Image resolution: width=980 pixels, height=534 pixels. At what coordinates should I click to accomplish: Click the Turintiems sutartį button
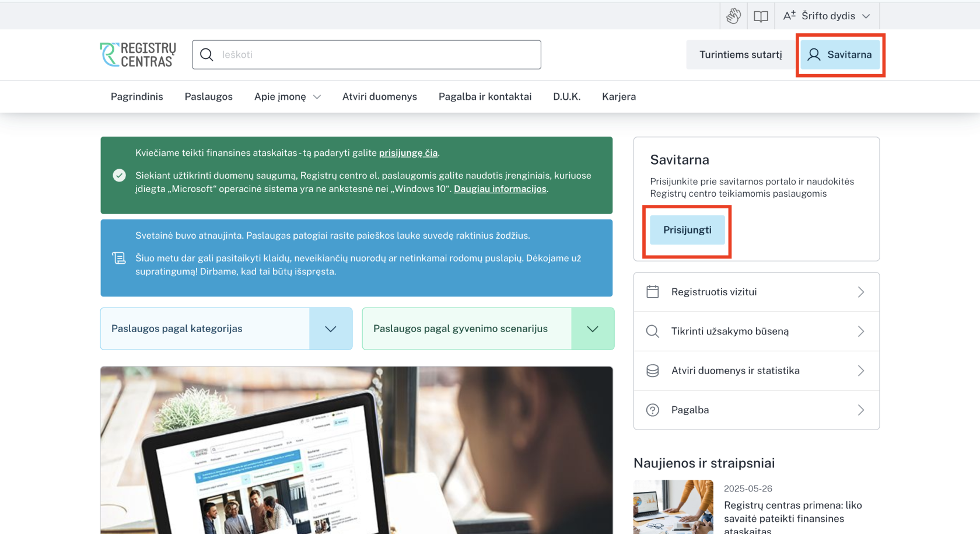click(x=741, y=55)
